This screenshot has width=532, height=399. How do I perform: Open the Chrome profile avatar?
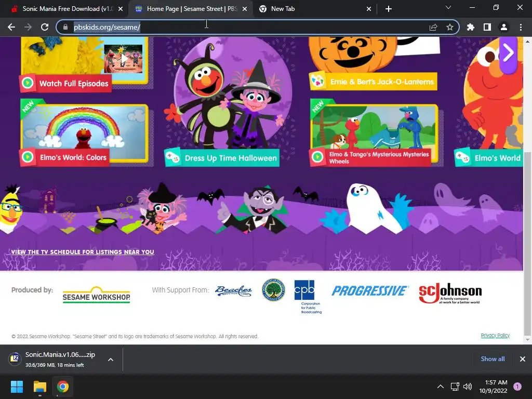[x=504, y=27]
